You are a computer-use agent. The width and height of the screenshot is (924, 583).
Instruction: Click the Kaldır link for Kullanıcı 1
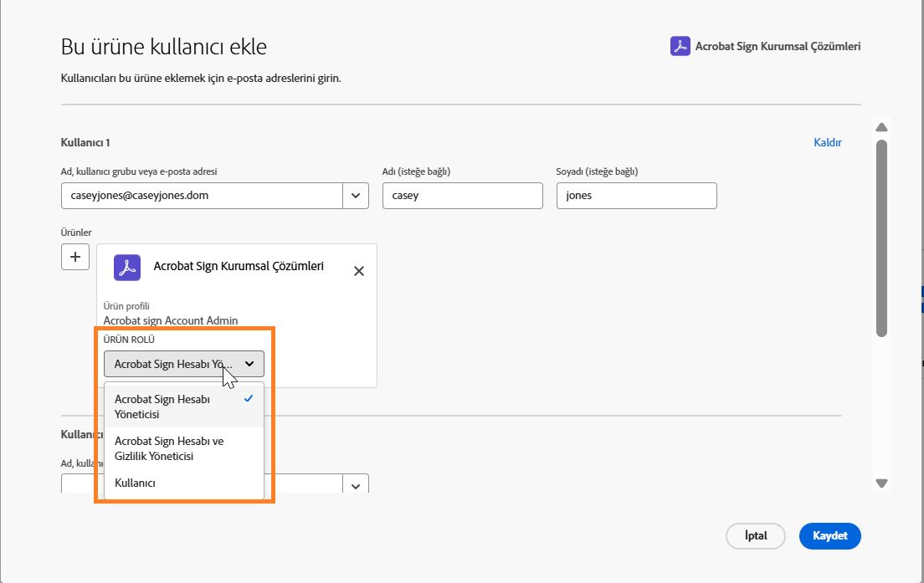coord(827,143)
